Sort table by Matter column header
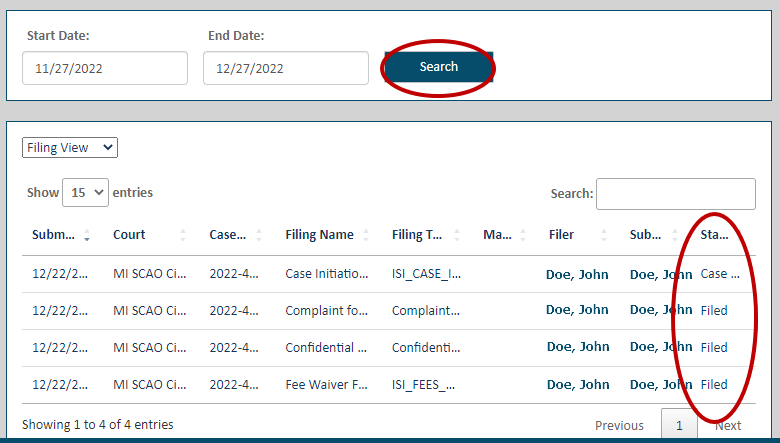 (x=497, y=235)
